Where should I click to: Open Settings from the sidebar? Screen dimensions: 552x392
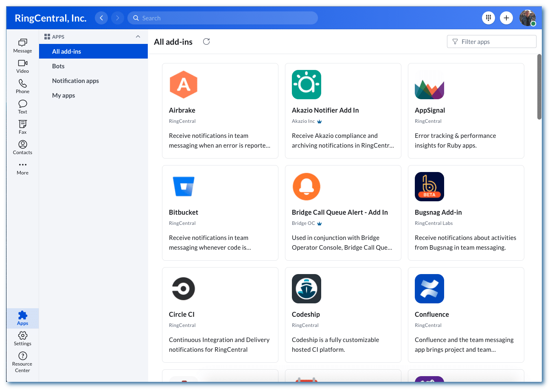point(22,339)
